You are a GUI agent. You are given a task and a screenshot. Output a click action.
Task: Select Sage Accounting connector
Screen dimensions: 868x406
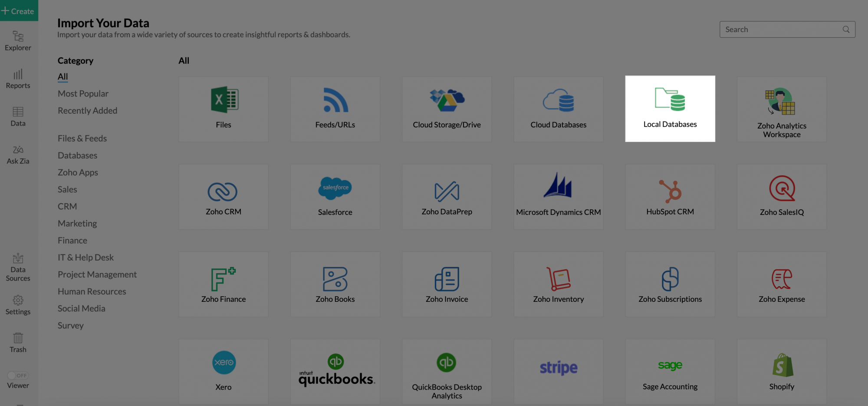pyautogui.click(x=670, y=371)
